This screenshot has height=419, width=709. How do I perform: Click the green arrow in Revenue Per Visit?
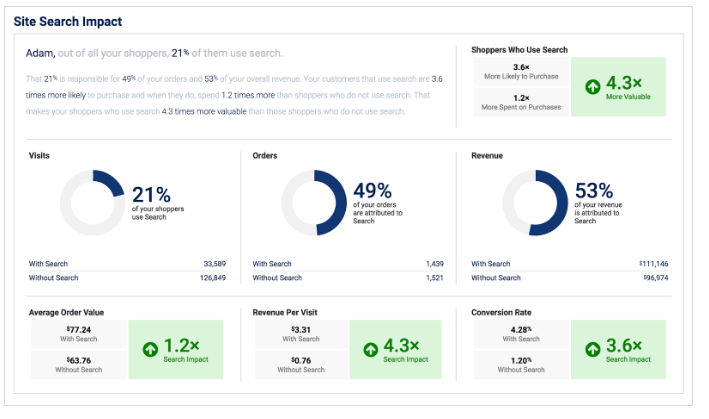point(370,350)
